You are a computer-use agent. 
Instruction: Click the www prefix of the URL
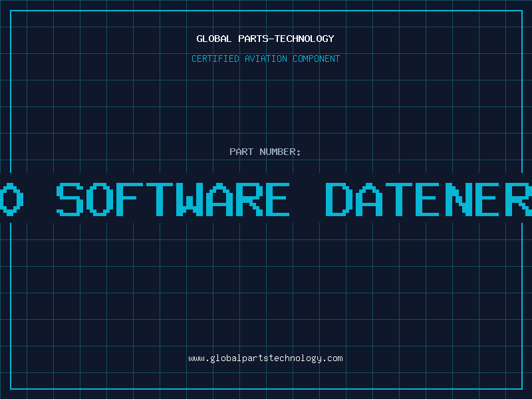[196, 358]
